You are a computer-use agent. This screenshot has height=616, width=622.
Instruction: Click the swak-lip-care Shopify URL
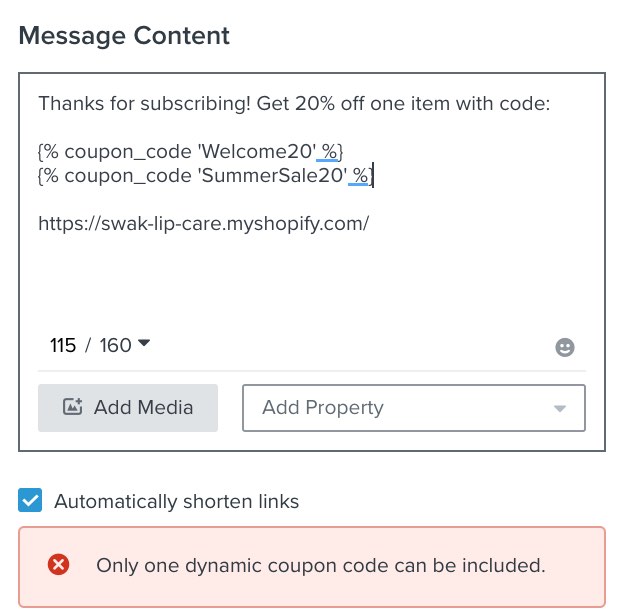[x=204, y=223]
